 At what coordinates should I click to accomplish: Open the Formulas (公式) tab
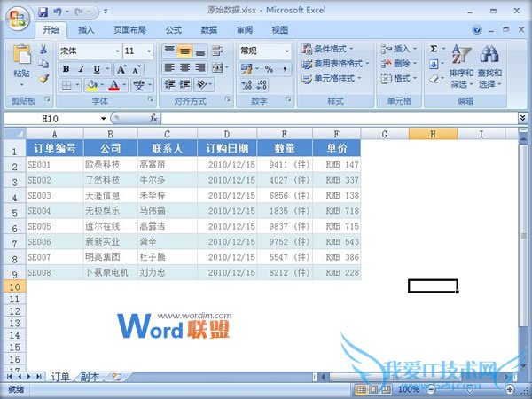tap(174, 30)
